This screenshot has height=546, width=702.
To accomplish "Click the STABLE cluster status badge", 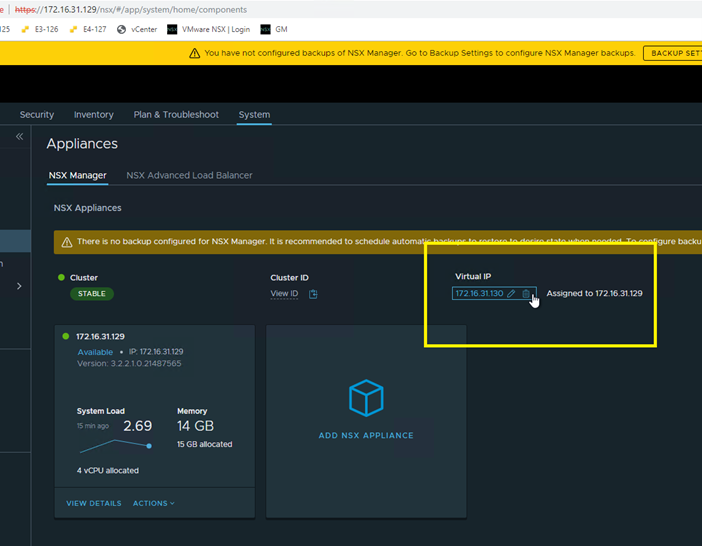I will click(x=92, y=294).
